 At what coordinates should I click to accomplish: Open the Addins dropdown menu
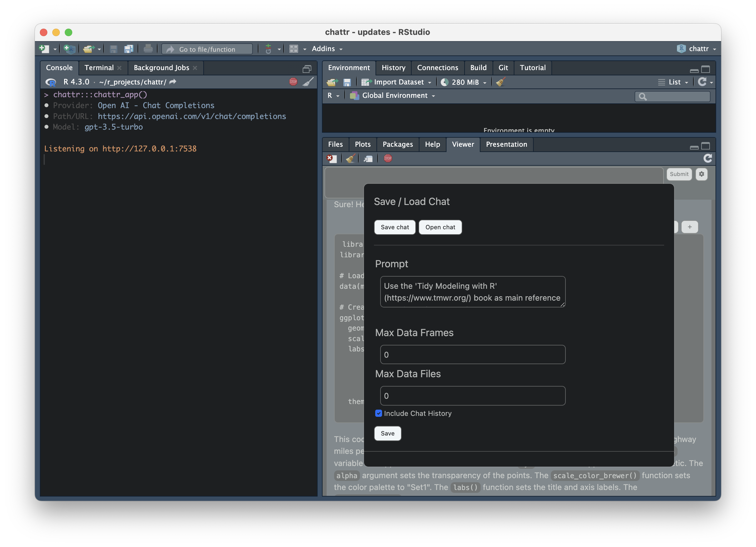[x=327, y=49]
